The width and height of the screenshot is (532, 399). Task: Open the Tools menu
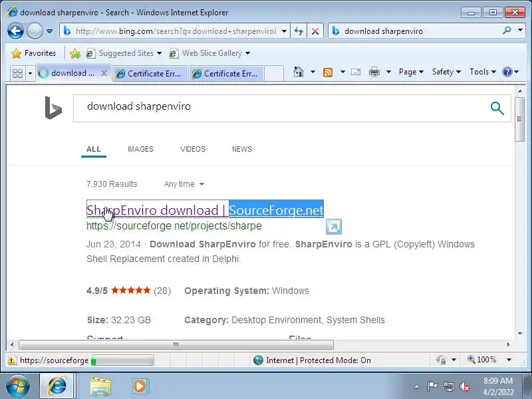(483, 72)
